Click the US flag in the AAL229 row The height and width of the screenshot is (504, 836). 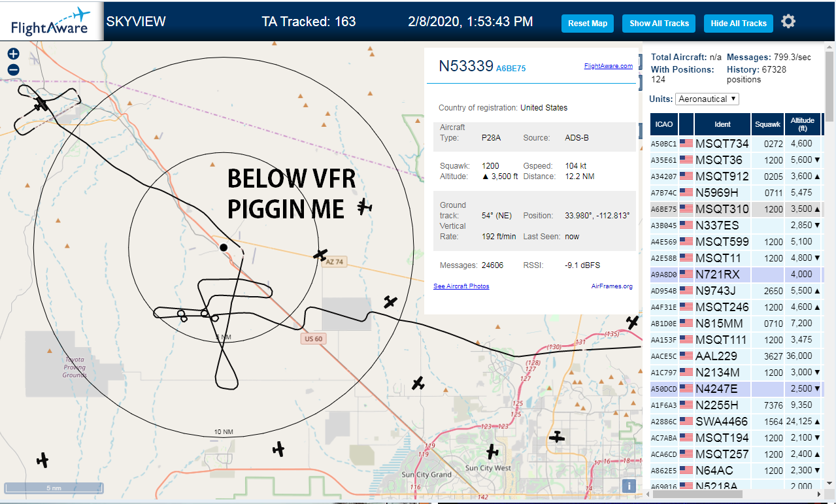point(686,356)
